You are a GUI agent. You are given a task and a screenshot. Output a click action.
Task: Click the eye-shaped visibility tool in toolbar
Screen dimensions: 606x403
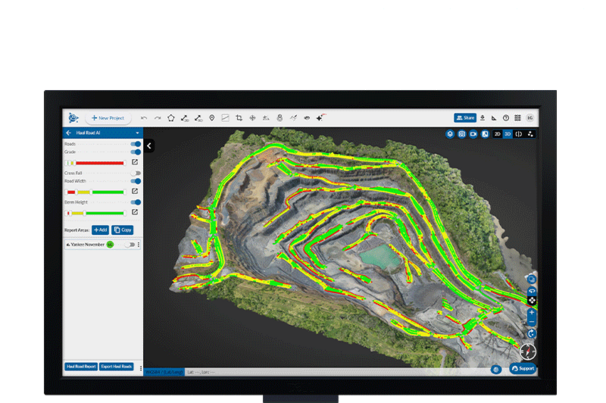click(307, 118)
